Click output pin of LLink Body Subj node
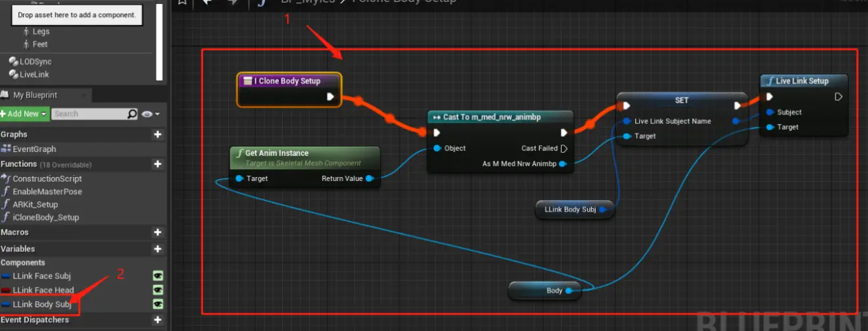The width and height of the screenshot is (868, 331). pyautogui.click(x=603, y=210)
